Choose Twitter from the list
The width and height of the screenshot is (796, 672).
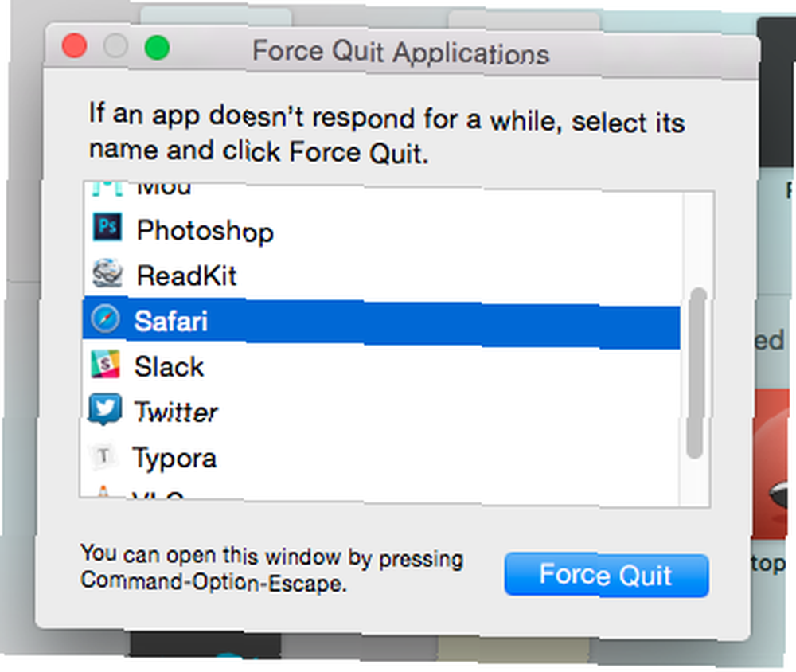381,412
